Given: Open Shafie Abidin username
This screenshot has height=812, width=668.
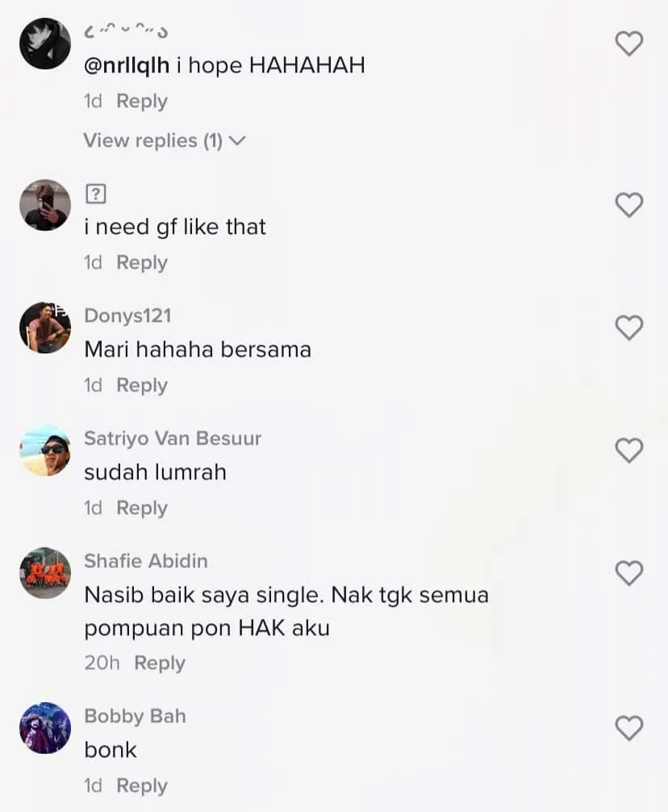Looking at the screenshot, I should (x=146, y=561).
